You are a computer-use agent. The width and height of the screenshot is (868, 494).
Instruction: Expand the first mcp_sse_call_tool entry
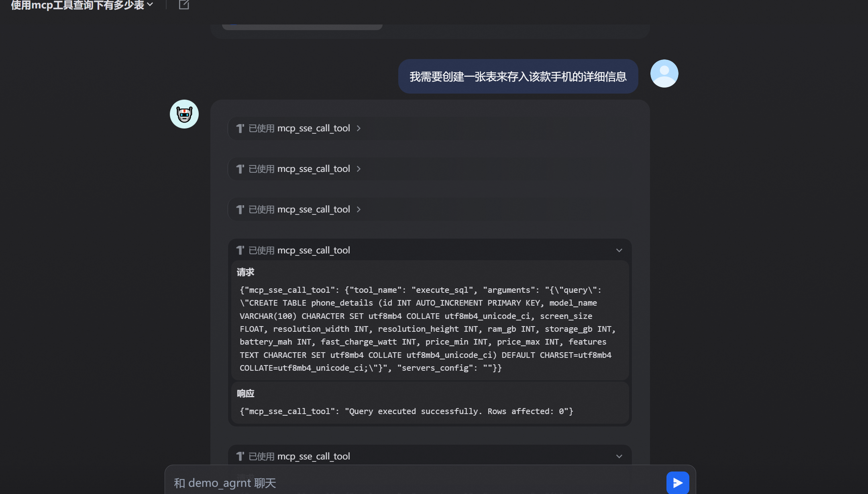click(359, 129)
